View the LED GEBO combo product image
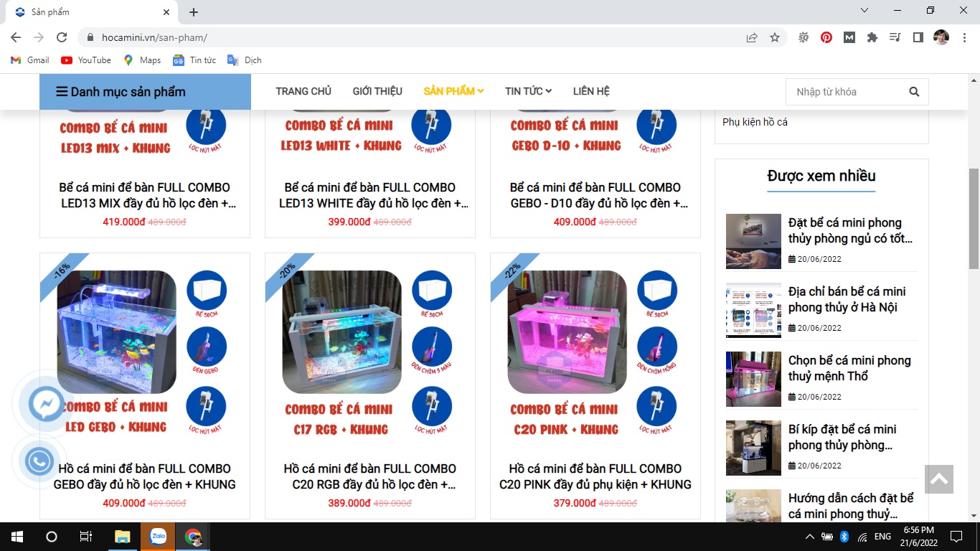Image resolution: width=980 pixels, height=551 pixels. click(x=145, y=352)
